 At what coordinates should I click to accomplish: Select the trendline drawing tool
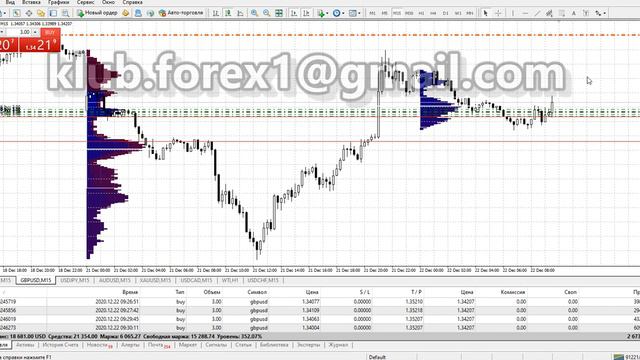pyautogui.click(x=537, y=13)
